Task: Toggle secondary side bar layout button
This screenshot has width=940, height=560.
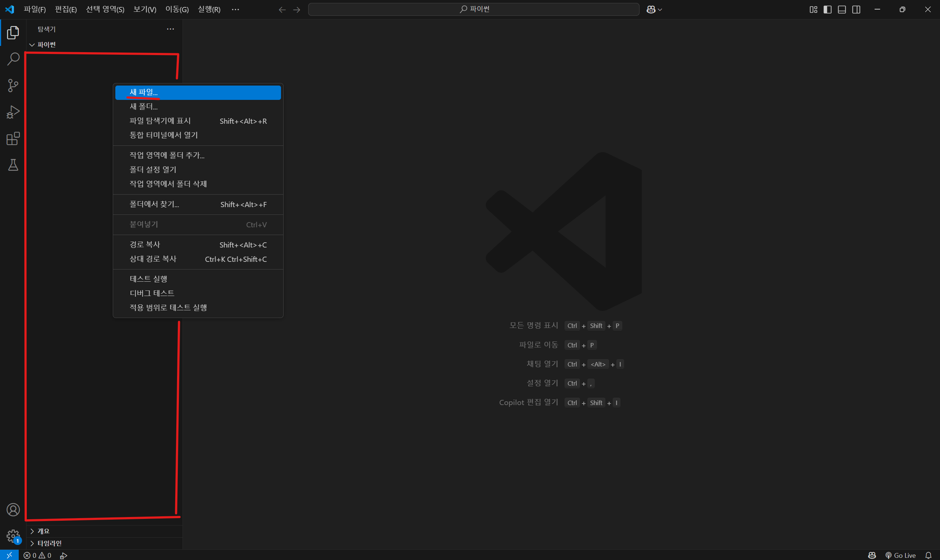Action: coord(856,10)
